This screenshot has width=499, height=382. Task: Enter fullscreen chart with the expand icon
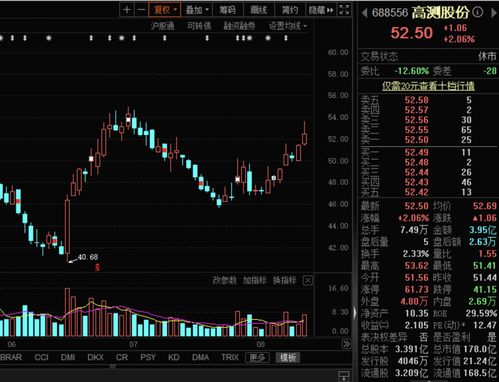[x=344, y=10]
